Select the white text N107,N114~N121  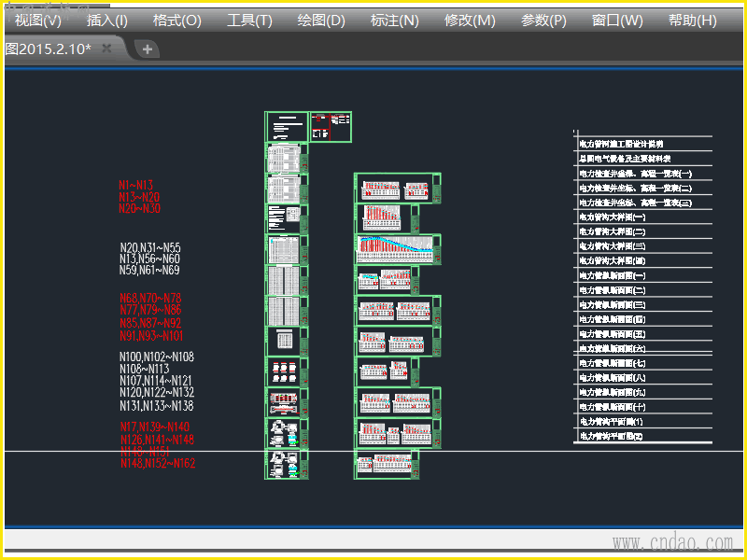tap(155, 381)
